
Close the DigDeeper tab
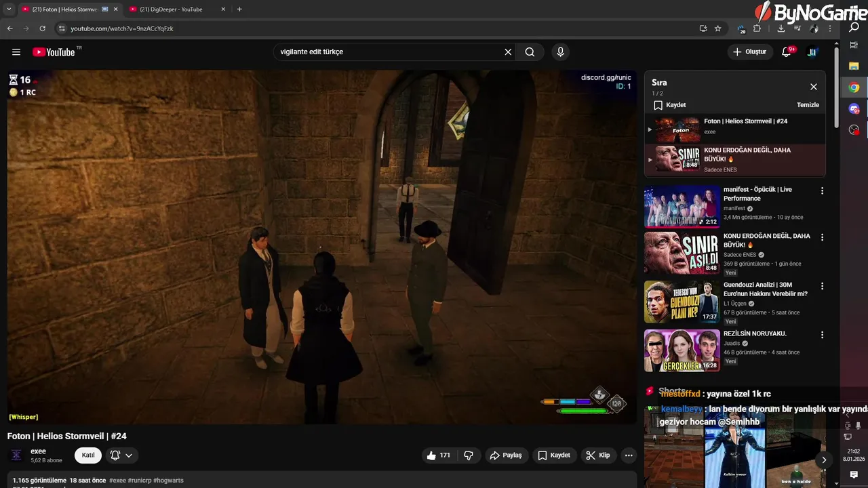point(223,9)
